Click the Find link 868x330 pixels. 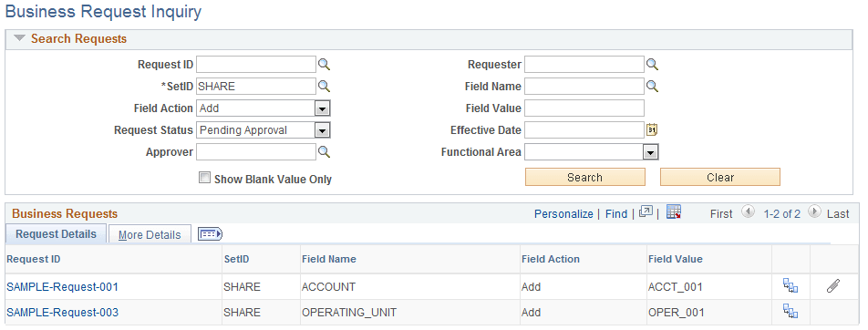pos(616,213)
